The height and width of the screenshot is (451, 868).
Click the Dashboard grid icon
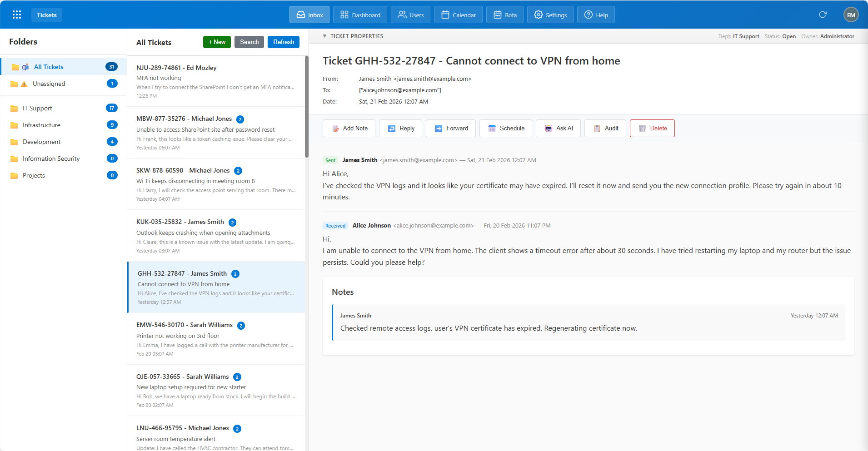click(x=344, y=15)
